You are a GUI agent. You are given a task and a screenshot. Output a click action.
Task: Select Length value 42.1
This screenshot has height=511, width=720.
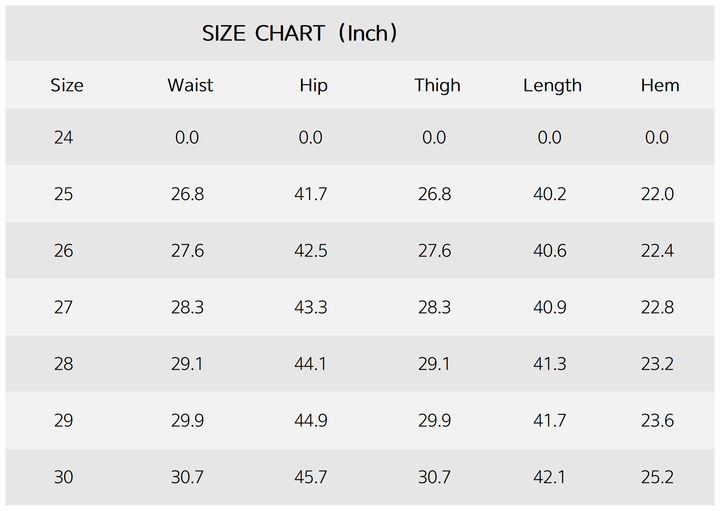point(550,478)
